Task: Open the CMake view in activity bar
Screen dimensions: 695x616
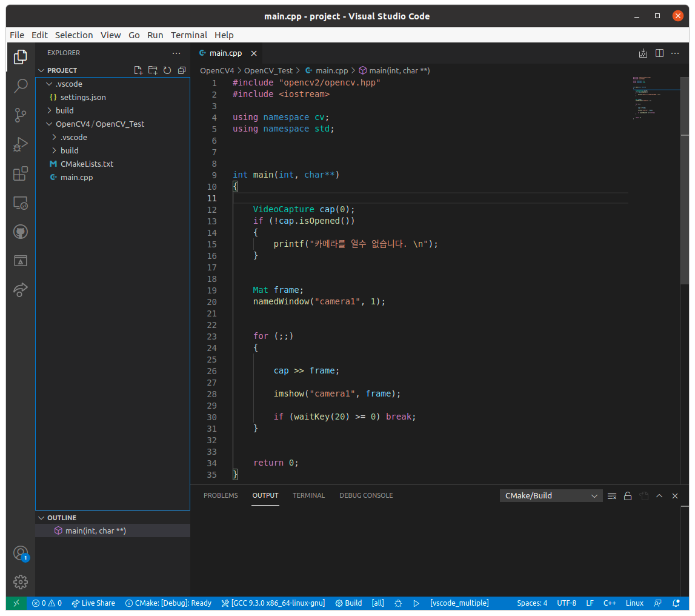Action: pos(21,261)
